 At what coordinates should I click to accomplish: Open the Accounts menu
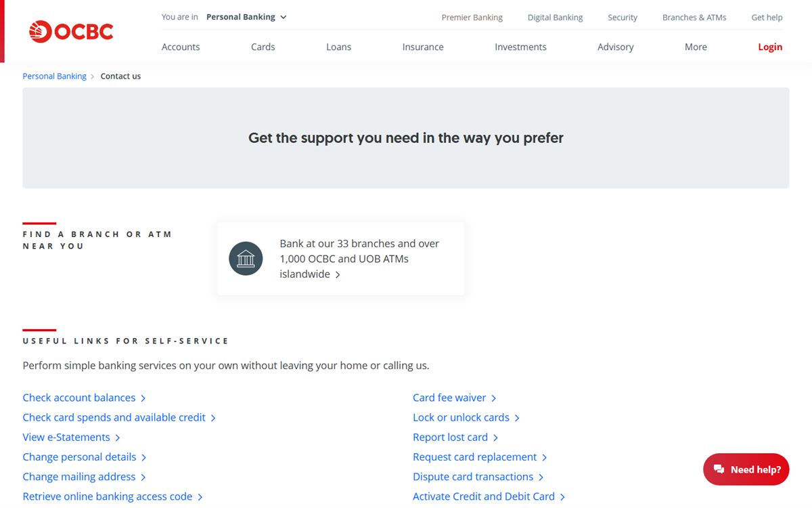tap(181, 47)
